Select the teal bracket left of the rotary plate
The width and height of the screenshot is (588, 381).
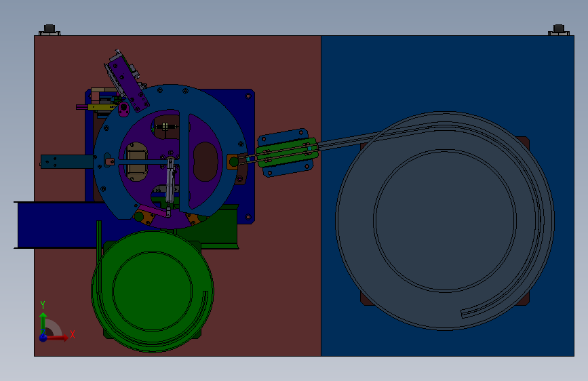66,161
